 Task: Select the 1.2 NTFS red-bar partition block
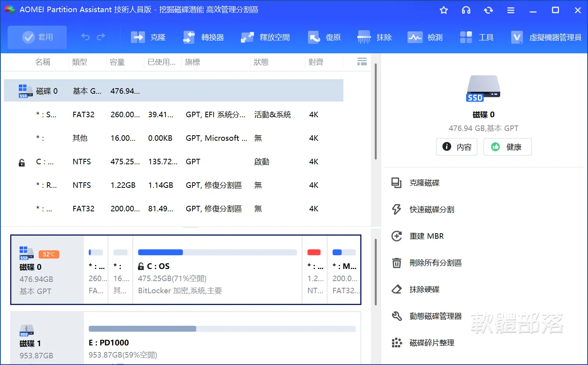pyautogui.click(x=315, y=270)
